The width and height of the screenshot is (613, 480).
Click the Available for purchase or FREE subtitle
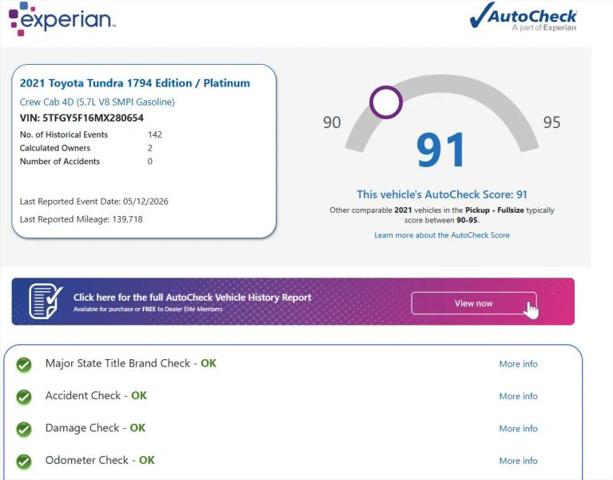coord(148,309)
